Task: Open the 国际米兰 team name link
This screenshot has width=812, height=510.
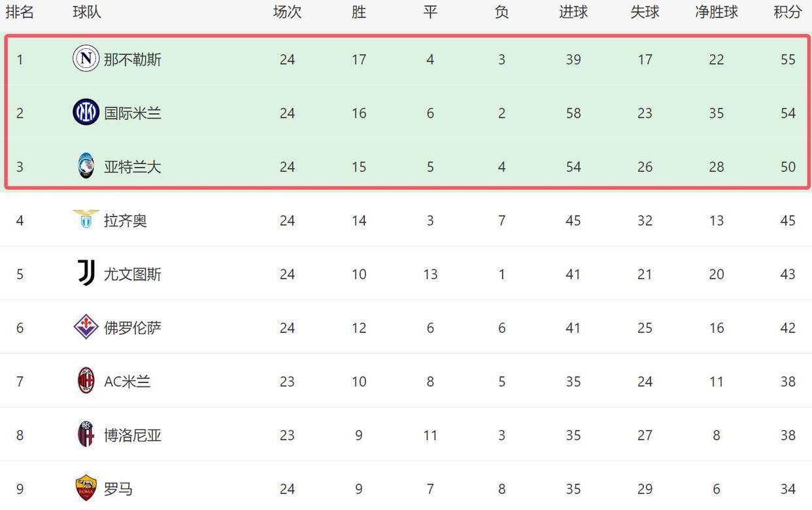Action: (x=133, y=113)
